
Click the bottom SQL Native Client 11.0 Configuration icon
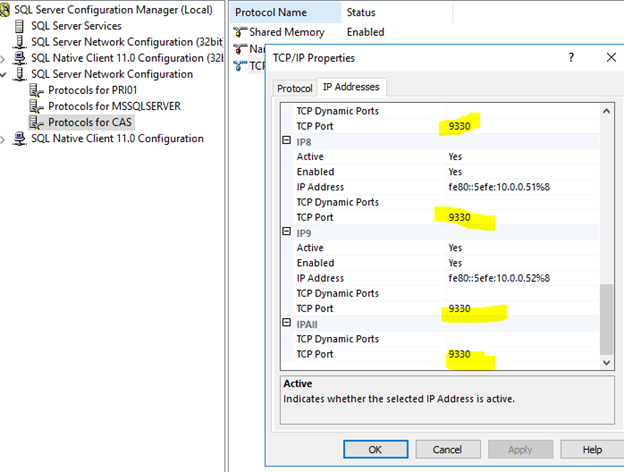[19, 138]
